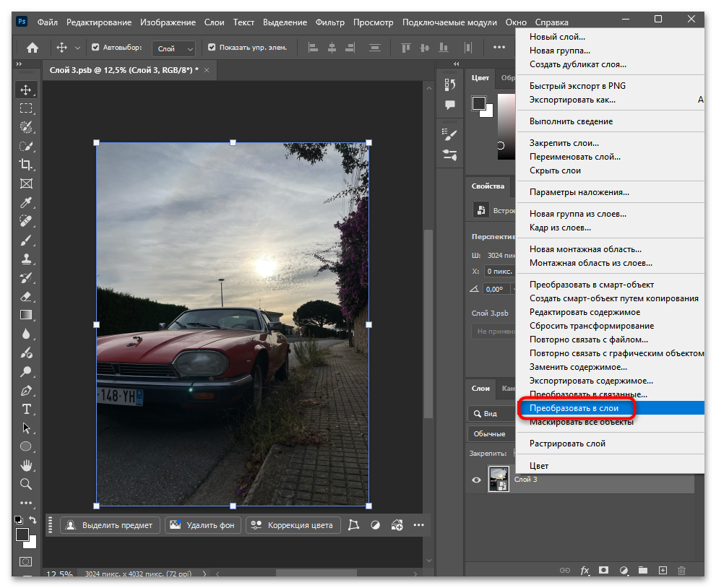Choose Преобразовать в слои menu item

click(x=574, y=408)
